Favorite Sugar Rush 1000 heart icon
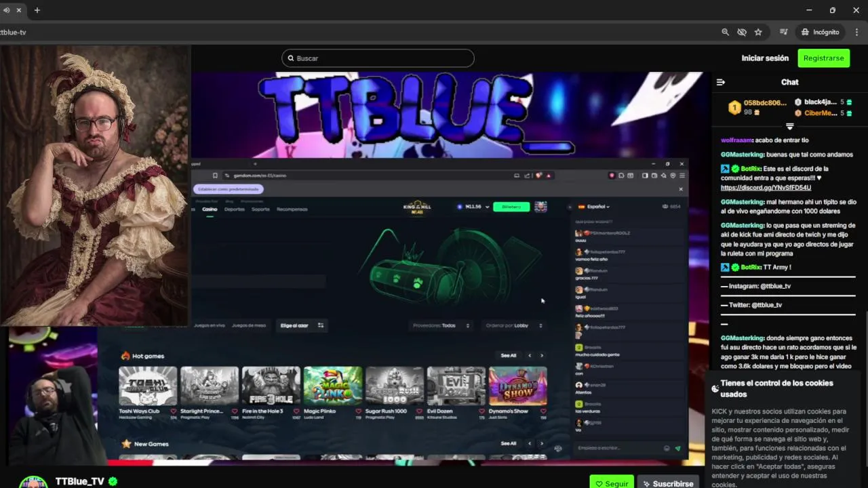This screenshot has width=868, height=488. [x=420, y=411]
